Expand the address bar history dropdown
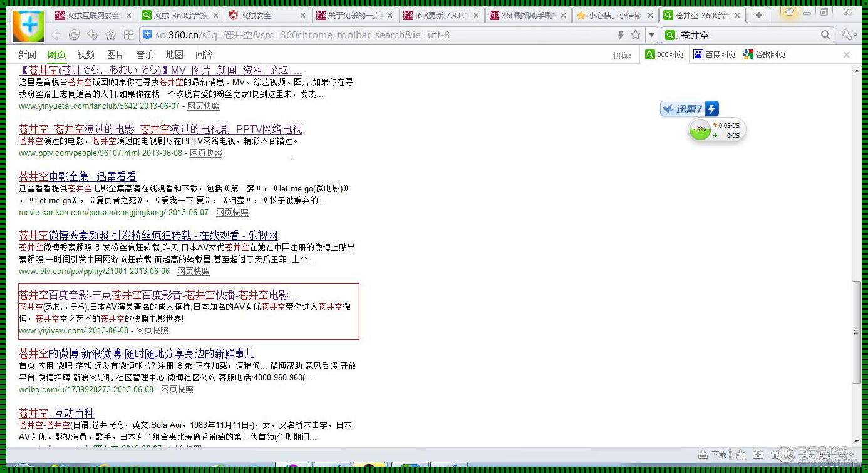Screen dimensions: 868x473 coord(652,35)
